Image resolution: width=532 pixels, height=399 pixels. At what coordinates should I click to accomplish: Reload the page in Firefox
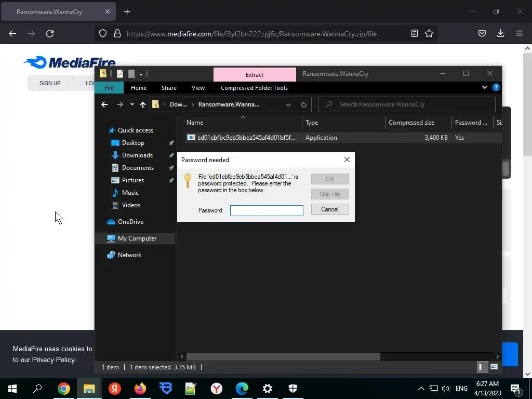tap(50, 34)
